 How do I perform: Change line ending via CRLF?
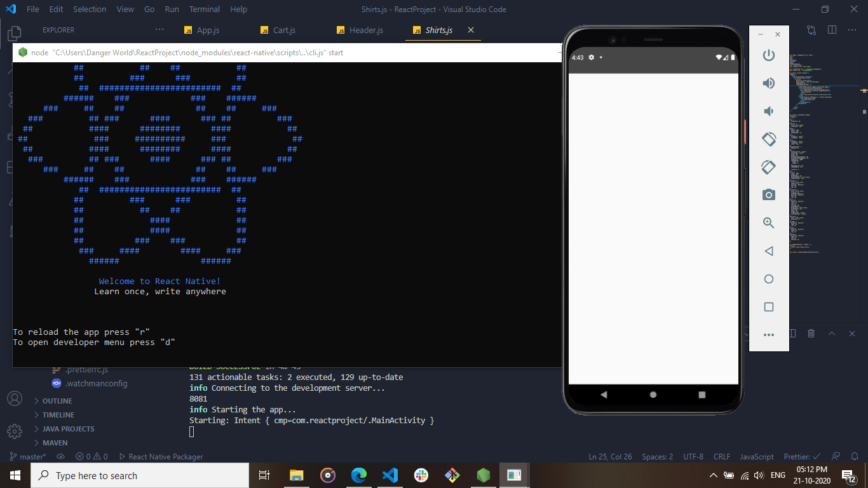point(722,456)
